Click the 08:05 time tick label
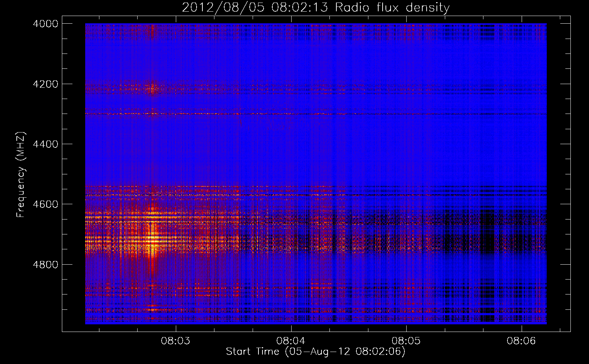Screen dimensions: 589x364 406,341
